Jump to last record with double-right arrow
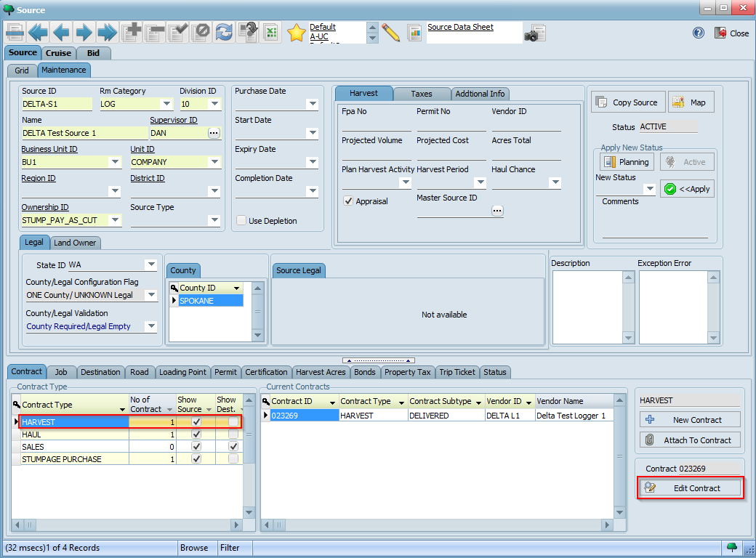The height and width of the screenshot is (558, 756). (107, 33)
